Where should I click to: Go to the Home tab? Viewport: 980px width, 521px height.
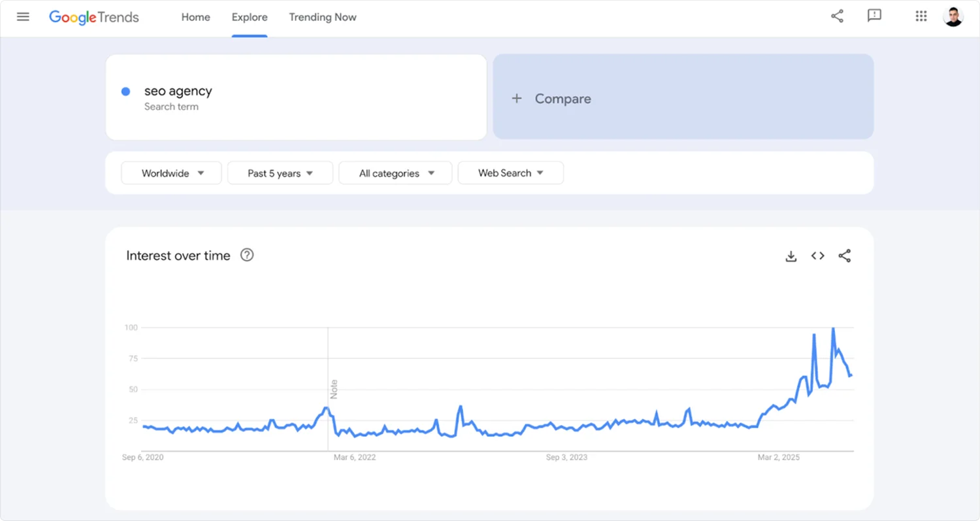coord(195,17)
